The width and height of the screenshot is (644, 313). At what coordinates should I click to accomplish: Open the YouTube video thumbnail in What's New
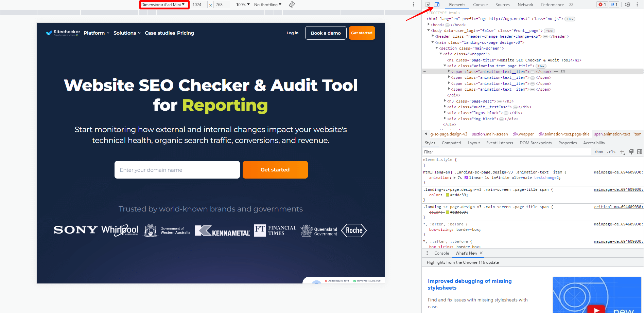[x=597, y=295]
